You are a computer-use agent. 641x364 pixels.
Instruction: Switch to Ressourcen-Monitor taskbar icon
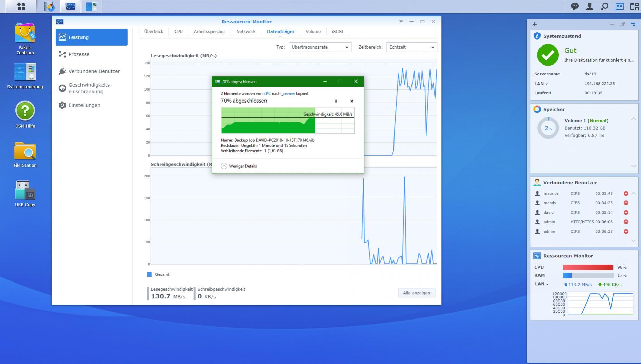[x=71, y=6]
